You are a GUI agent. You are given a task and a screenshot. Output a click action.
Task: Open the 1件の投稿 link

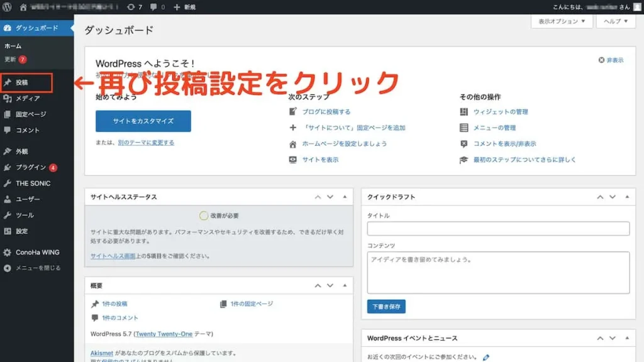[x=114, y=304]
